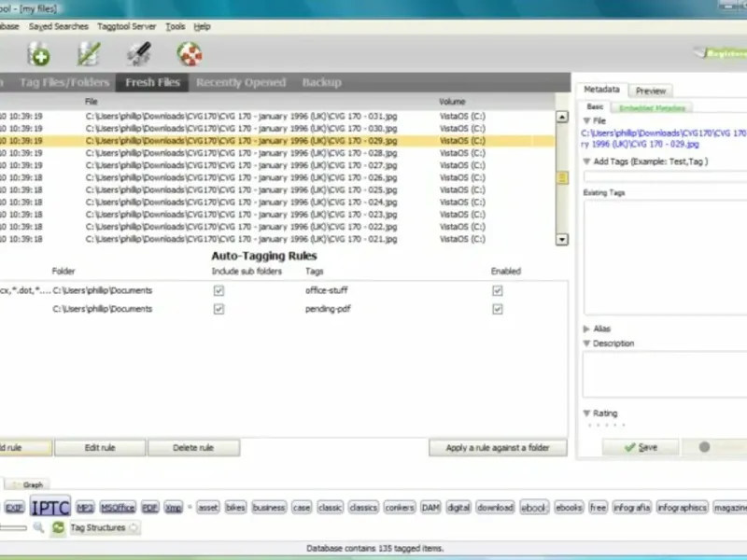This screenshot has width=747, height=560.
Task: Uncheck Include sub folders for office-stuff rule
Action: tap(218, 290)
